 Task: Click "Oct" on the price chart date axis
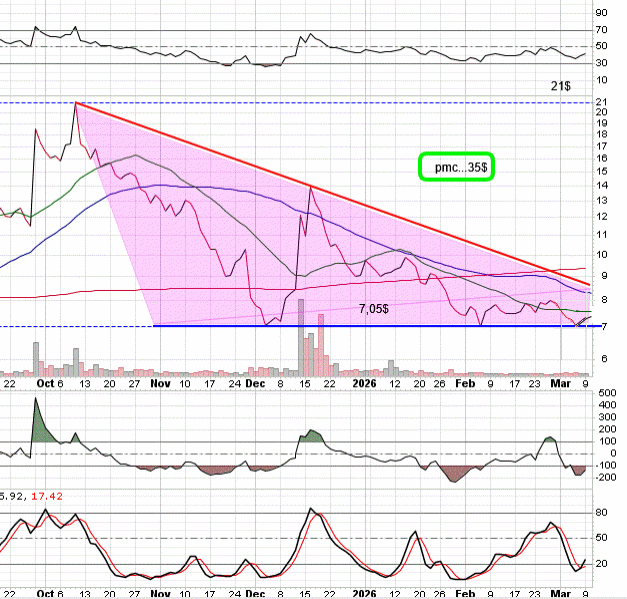(x=46, y=382)
